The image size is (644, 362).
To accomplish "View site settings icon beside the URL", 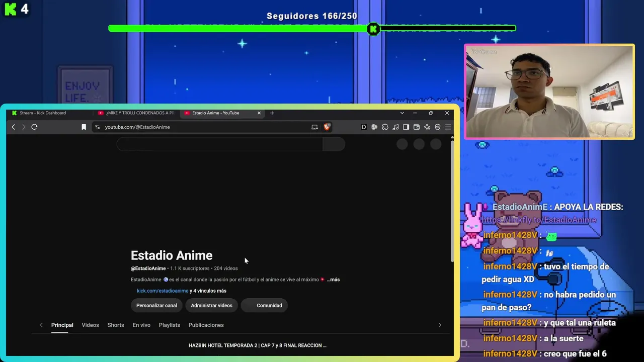I will [98, 127].
